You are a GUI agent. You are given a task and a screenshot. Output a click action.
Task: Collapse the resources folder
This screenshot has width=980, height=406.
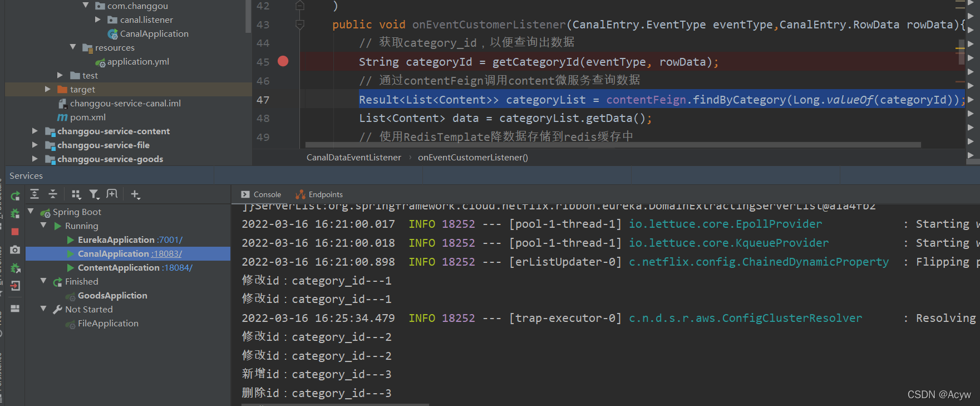[x=73, y=47]
